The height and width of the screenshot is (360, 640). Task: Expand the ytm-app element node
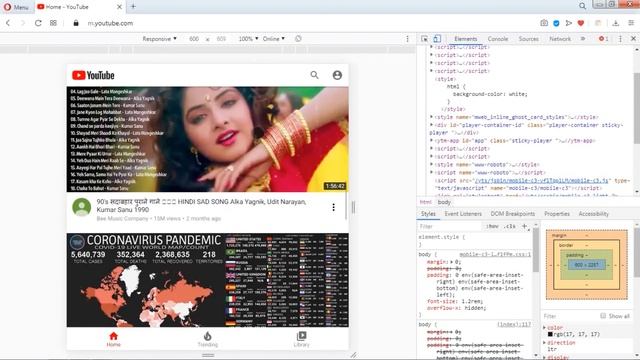431,140
